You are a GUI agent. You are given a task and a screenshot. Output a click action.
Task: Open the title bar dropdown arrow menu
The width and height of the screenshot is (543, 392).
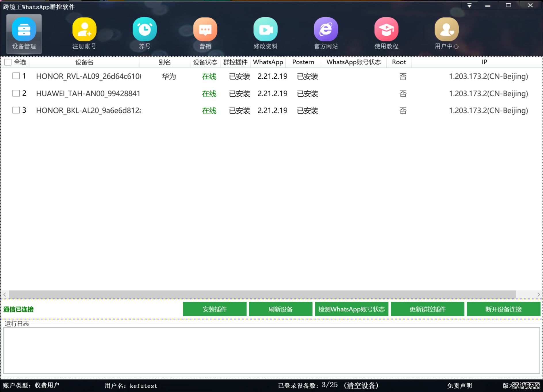tap(469, 5)
